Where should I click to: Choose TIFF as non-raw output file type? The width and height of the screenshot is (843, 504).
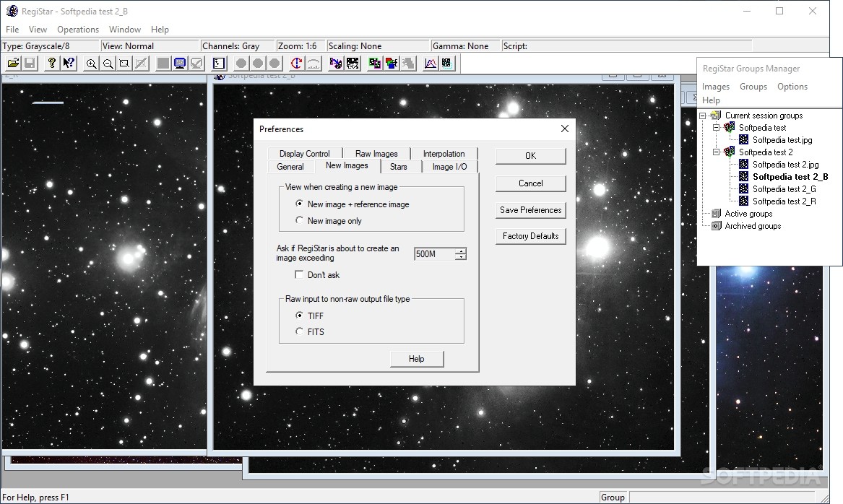pyautogui.click(x=300, y=316)
